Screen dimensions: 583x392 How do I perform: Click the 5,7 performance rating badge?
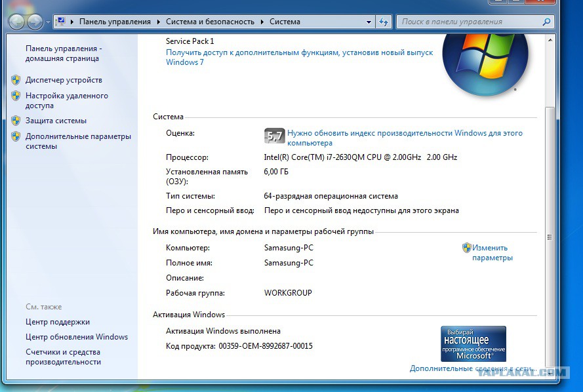coord(274,136)
